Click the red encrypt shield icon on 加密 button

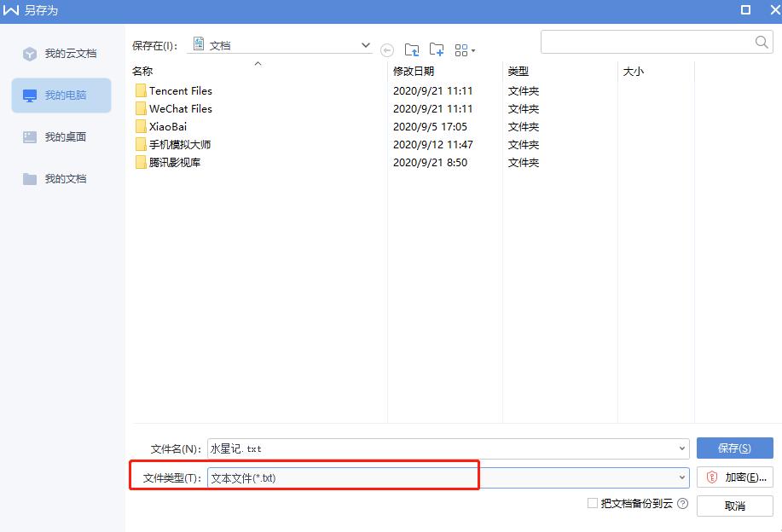click(712, 477)
